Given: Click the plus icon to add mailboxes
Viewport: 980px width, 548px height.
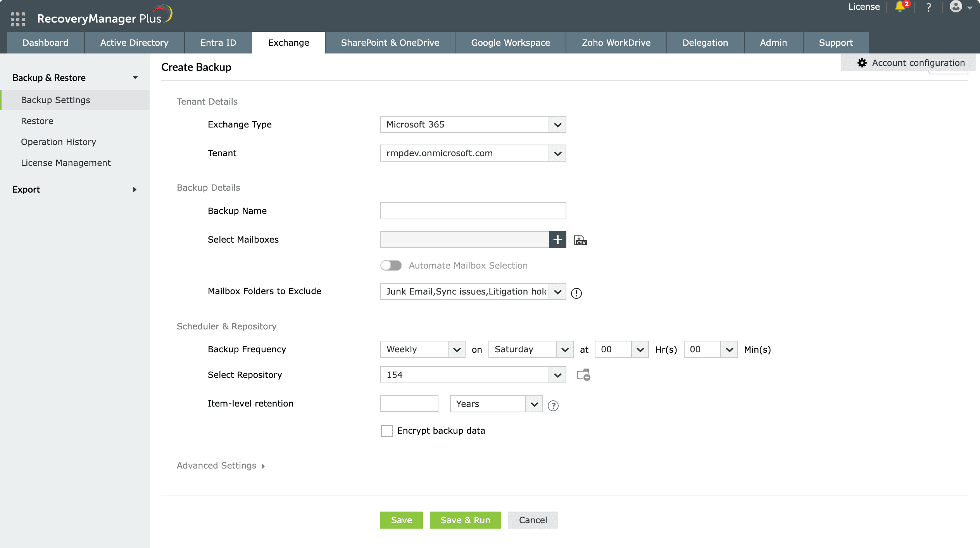Looking at the screenshot, I should (557, 240).
